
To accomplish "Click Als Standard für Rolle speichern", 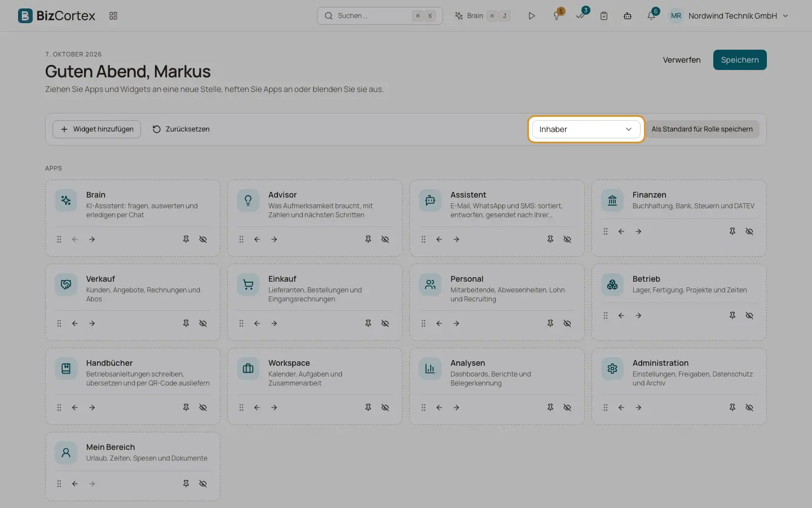I will (x=702, y=129).
